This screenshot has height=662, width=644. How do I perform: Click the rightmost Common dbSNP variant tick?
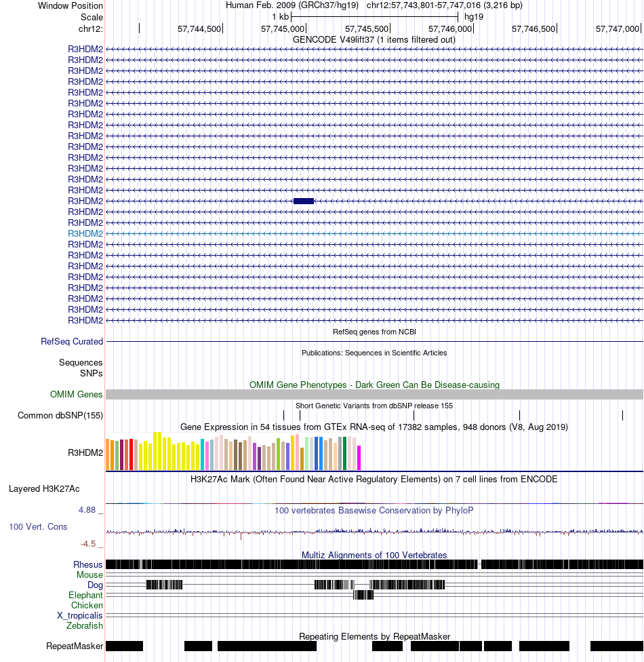[x=622, y=415]
